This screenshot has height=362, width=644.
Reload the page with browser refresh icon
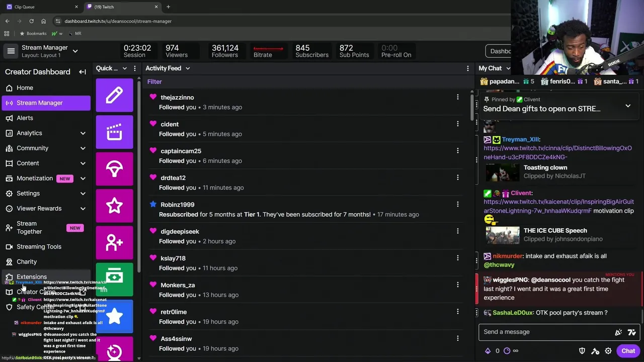point(31,21)
